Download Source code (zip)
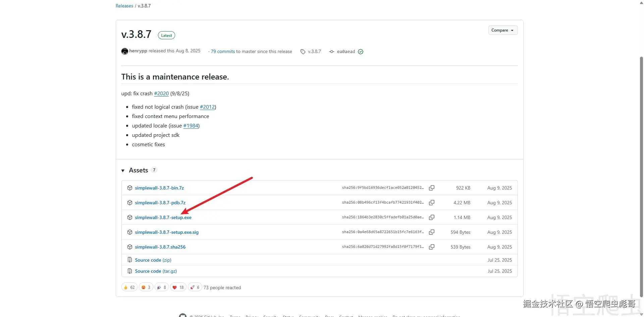Screen dimensions: 644x317 (153, 260)
